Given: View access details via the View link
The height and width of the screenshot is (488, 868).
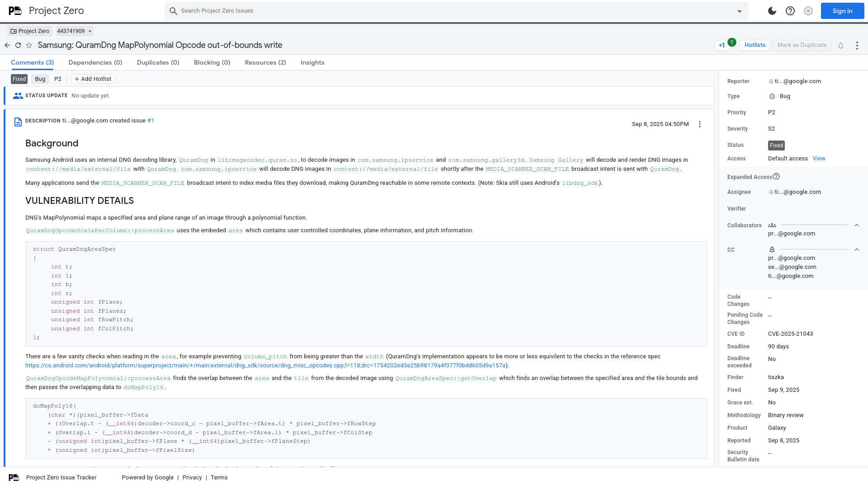Looking at the screenshot, I should pos(819,158).
